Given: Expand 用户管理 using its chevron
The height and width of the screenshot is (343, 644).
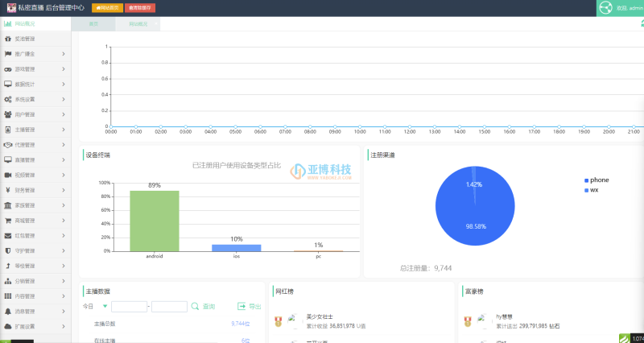Looking at the screenshot, I should 64,114.
